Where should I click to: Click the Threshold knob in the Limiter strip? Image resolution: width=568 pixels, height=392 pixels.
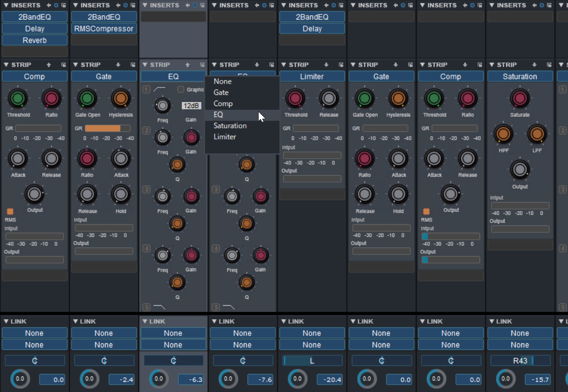coord(295,98)
